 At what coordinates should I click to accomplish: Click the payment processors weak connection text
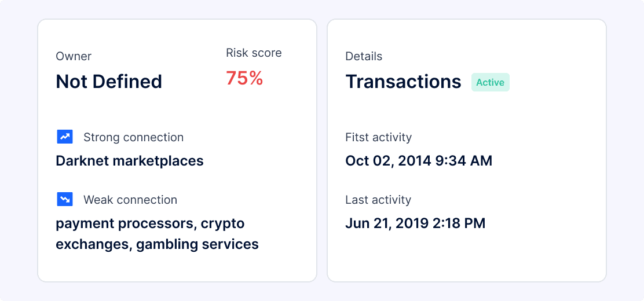(150, 223)
